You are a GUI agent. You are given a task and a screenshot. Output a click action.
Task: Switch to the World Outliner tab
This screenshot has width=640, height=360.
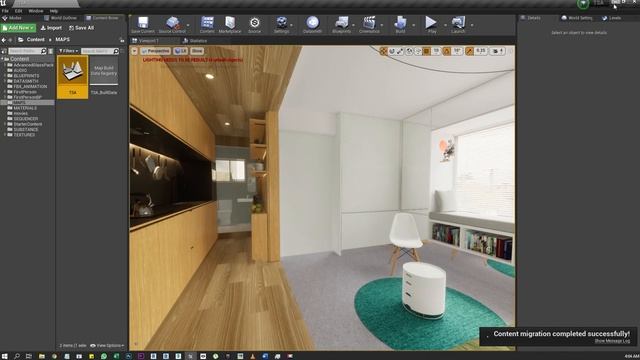[60, 18]
